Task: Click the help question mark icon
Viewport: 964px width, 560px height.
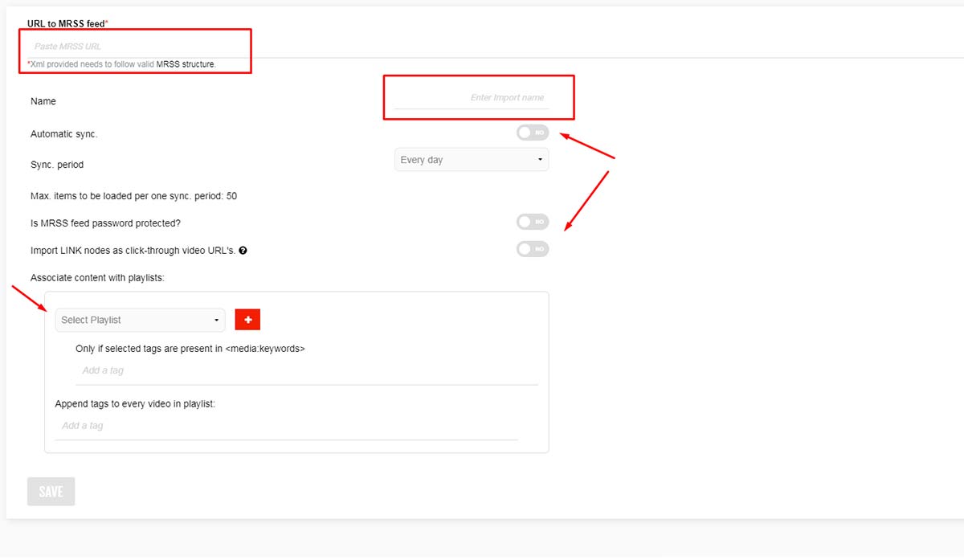Action: pos(243,251)
